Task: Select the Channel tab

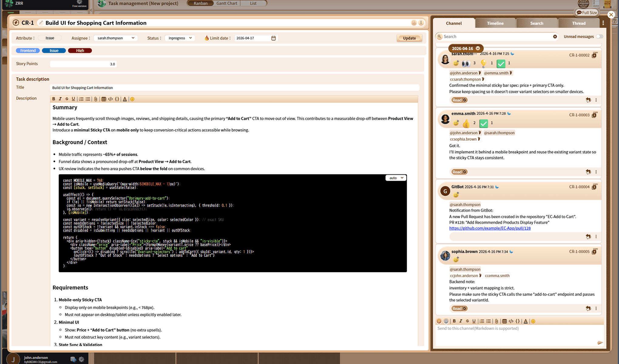Action: point(454,23)
